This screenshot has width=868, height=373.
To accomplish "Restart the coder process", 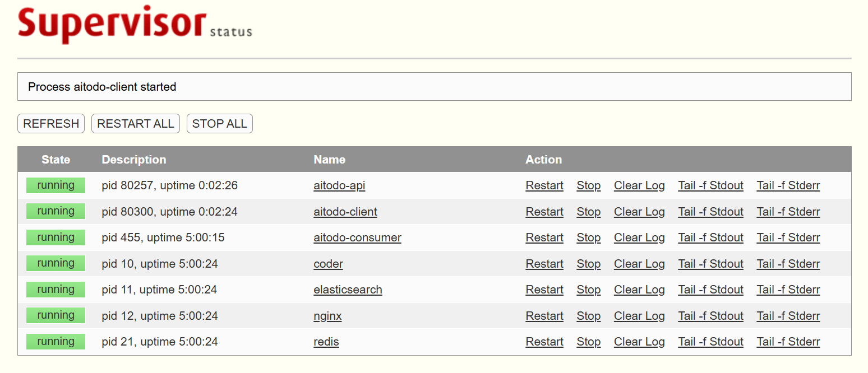I will [x=544, y=264].
